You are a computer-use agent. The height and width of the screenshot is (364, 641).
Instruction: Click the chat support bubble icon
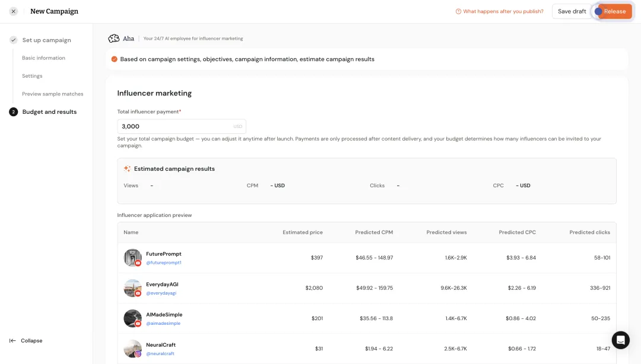point(620,340)
